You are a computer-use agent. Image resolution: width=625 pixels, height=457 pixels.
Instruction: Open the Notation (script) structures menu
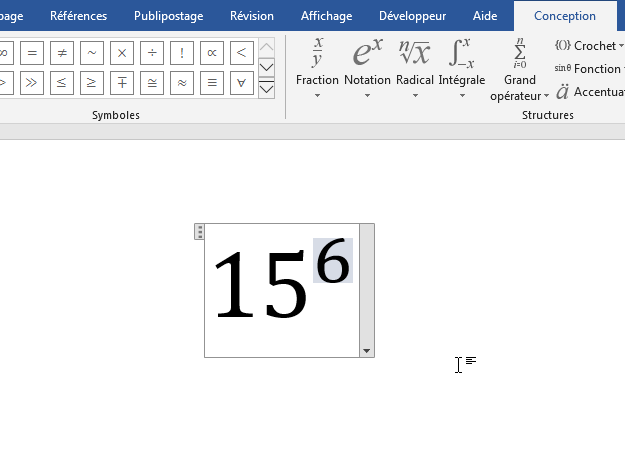[367, 68]
